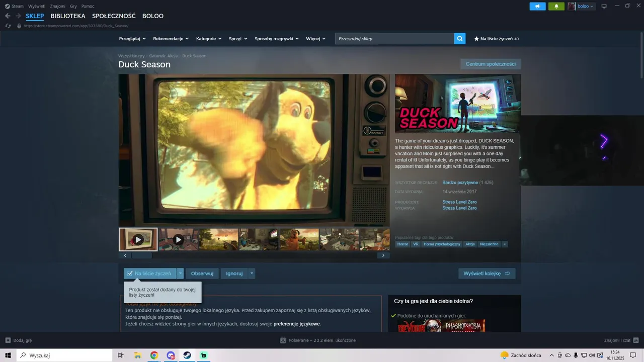
Task: Open the preferencje językowe link
Action: click(296, 324)
